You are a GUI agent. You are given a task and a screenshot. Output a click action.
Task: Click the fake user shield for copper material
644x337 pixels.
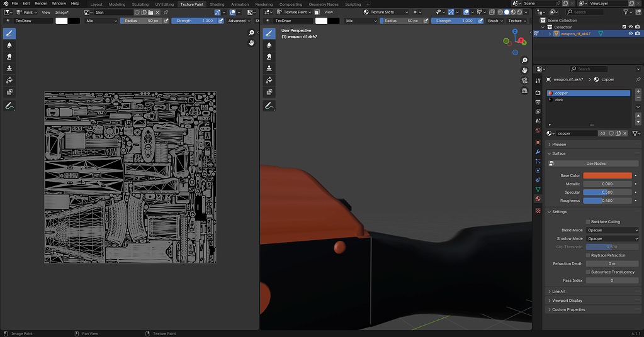[x=611, y=133]
